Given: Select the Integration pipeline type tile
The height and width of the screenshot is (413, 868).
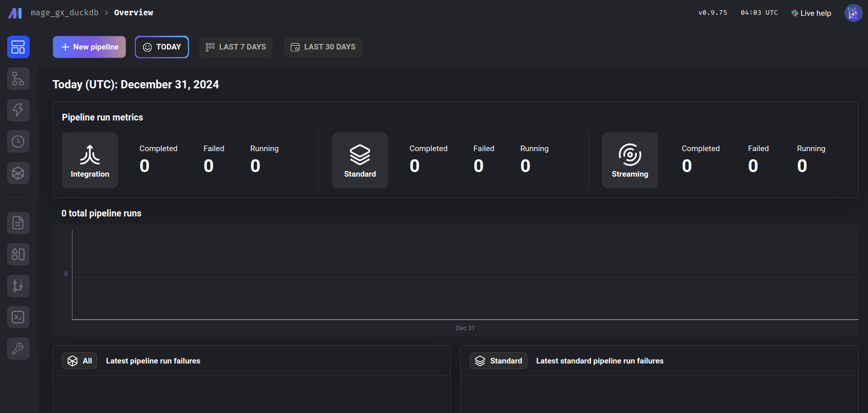Looking at the screenshot, I should [90, 160].
